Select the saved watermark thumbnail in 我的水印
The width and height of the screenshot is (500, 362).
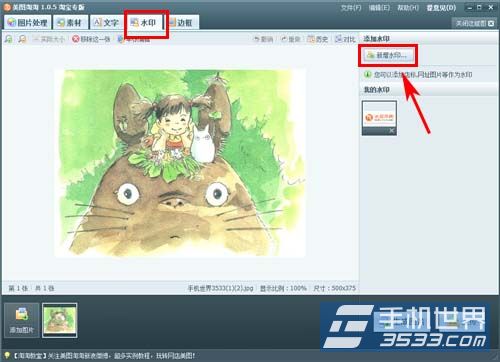point(379,115)
